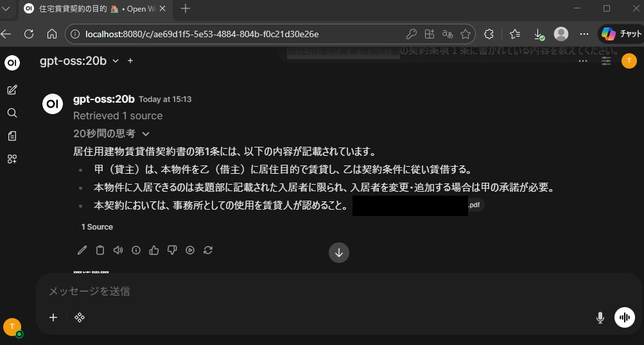Click the メッセージを送信 message input field
The height and width of the screenshot is (345, 644).
coord(321,291)
